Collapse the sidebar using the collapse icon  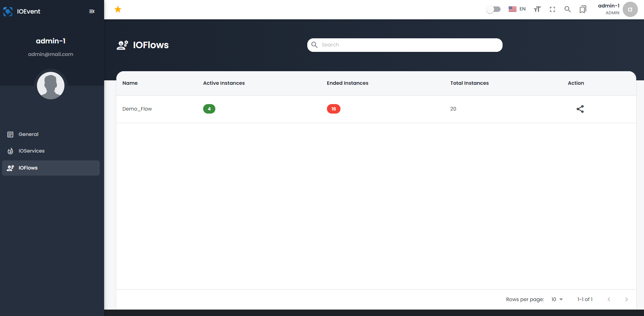(92, 11)
